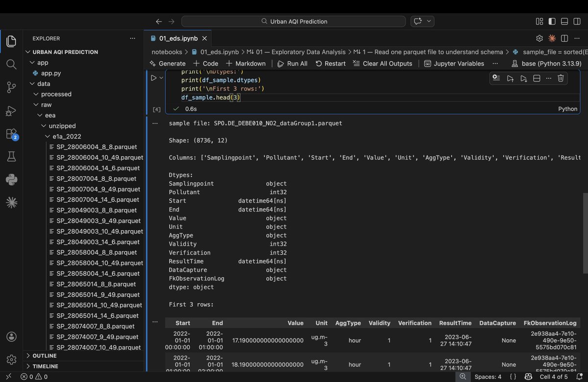Image resolution: width=588 pixels, height=382 pixels.
Task: Open editor more actions ellipsis at top right
Action: (577, 38)
